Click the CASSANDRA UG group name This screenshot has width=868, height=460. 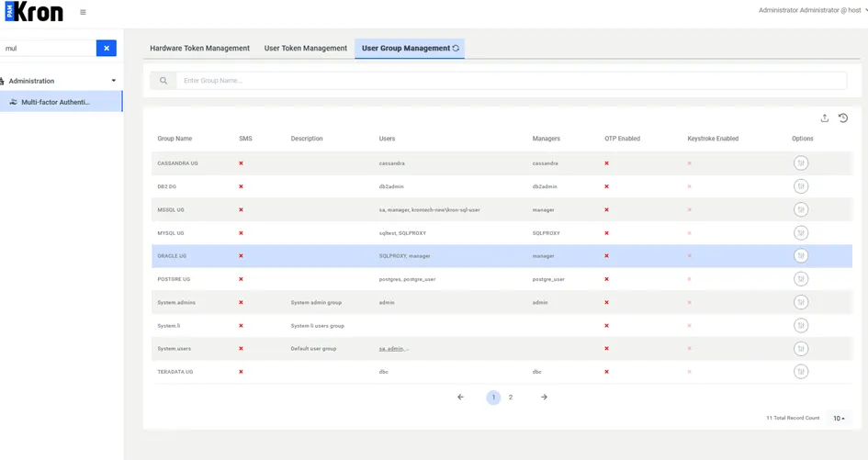177,163
